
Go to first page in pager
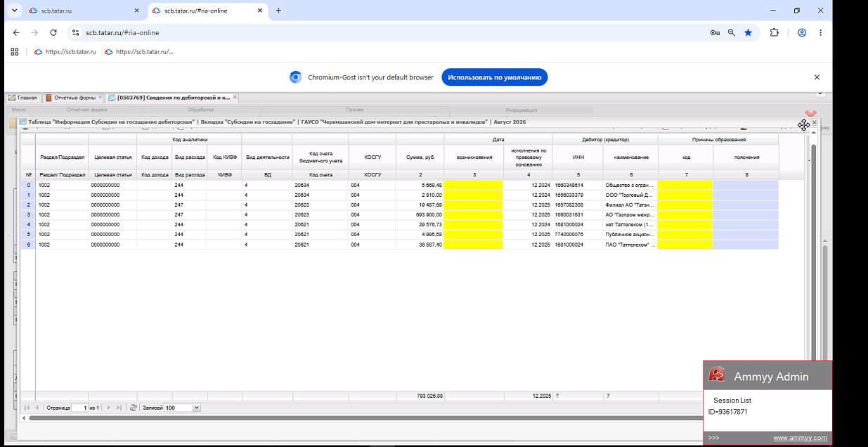27,408
